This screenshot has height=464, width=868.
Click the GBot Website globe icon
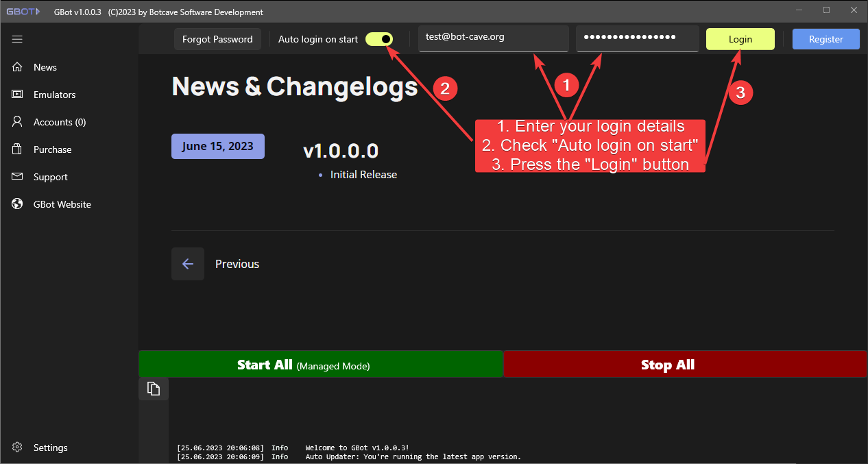click(x=18, y=204)
